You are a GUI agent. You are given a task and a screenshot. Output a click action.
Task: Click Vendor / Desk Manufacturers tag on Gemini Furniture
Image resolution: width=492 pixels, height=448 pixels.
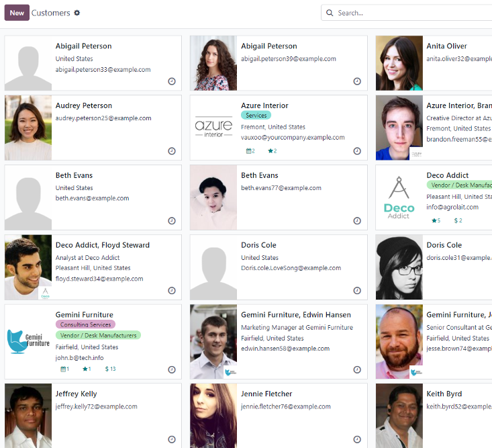coord(98,335)
